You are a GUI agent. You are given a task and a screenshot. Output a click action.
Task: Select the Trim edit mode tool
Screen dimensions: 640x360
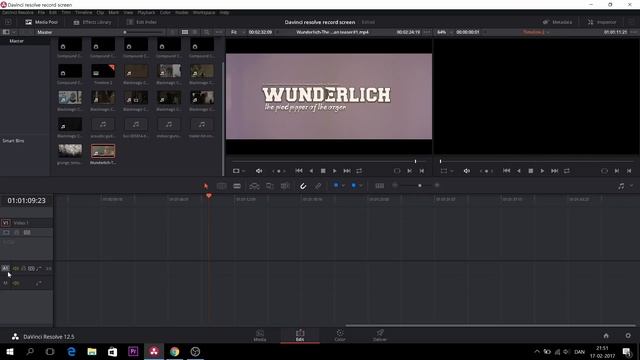point(222,186)
